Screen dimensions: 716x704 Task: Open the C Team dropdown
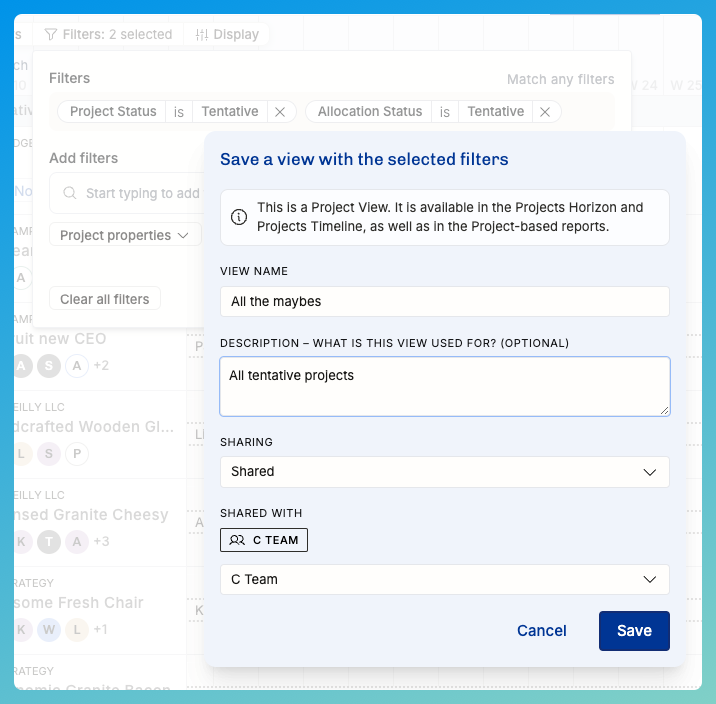coord(444,579)
